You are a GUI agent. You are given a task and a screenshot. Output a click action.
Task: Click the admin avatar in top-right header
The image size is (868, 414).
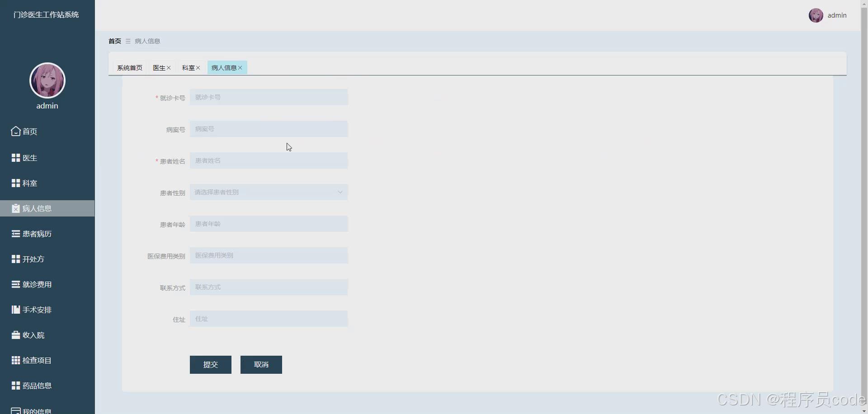(816, 15)
